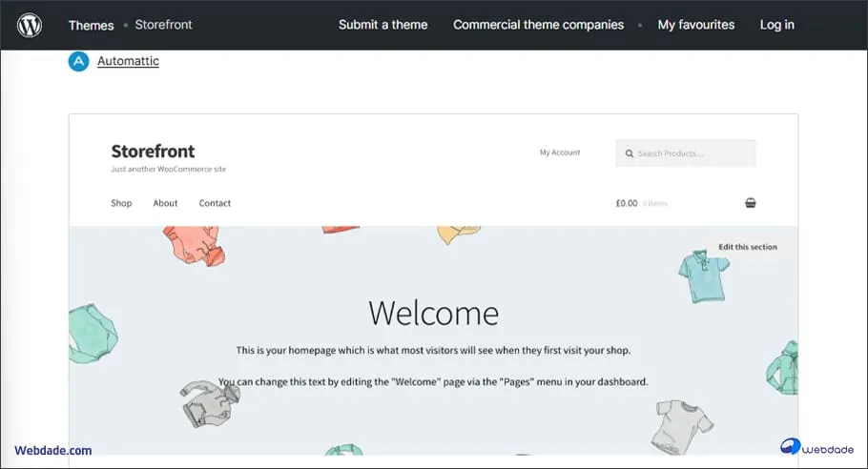Screen dimensions: 868x469
Task: Select Shop in the Storefront navigation
Action: (121, 203)
